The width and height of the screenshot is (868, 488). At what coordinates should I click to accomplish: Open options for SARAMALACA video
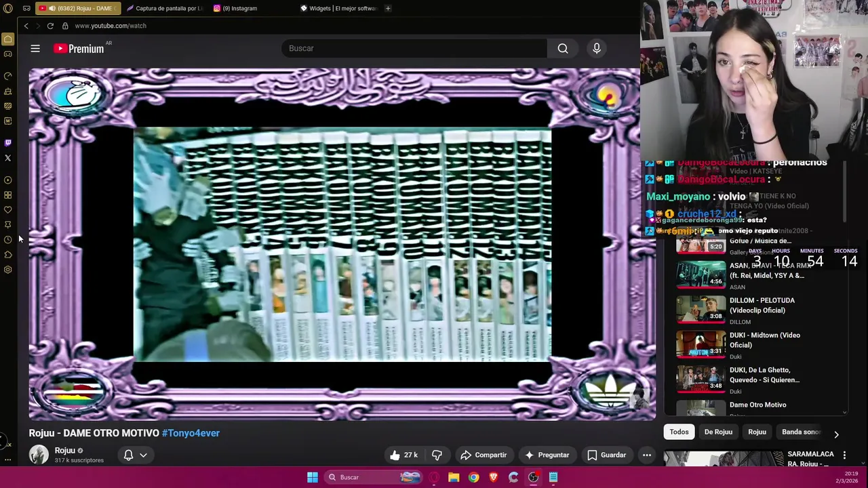pos(844,455)
